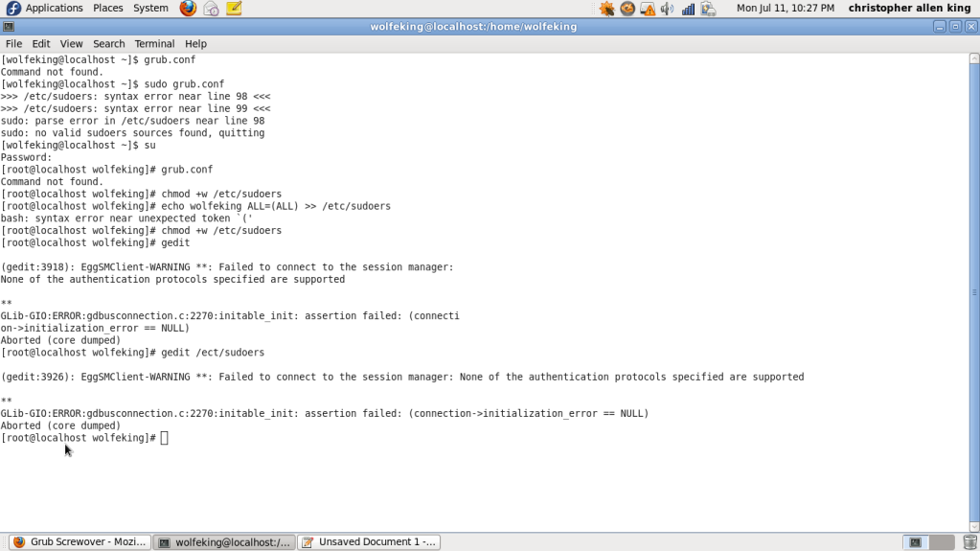Open the View menu
The height and width of the screenshot is (551, 980).
(71, 44)
